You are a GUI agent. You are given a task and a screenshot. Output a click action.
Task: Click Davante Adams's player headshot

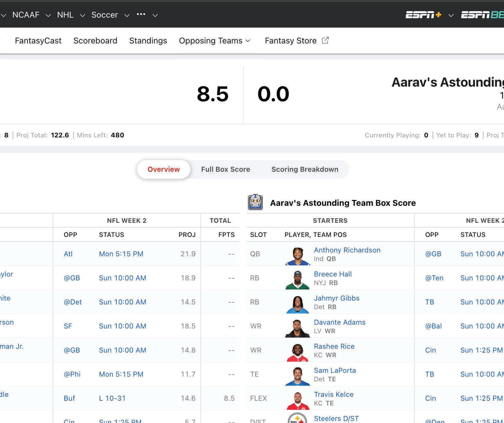click(297, 328)
